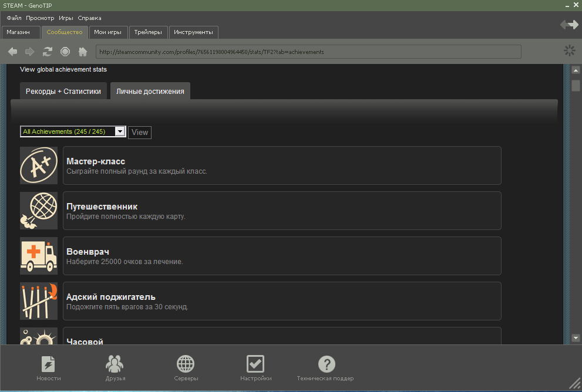Viewport: 582px width, 392px height.
Task: Click the scrollbar up arrow
Action: tap(576, 70)
